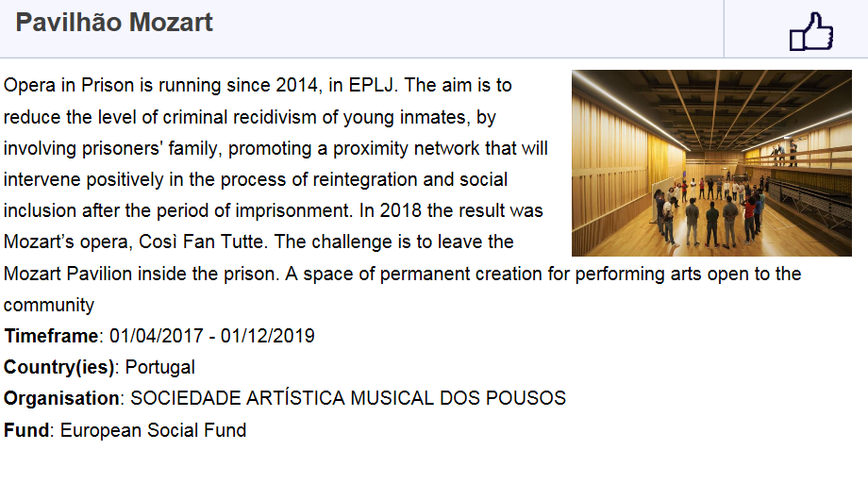Click the 01/12/2019 end date
The image size is (868, 500).
267,336
